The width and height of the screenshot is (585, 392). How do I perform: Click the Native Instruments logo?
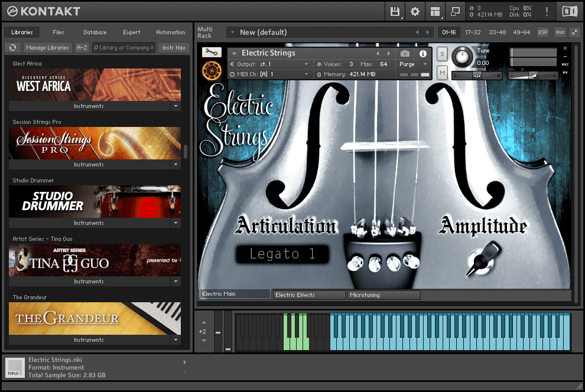569,11
